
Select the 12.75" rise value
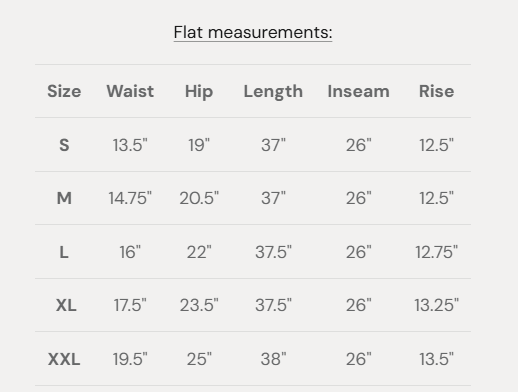(x=436, y=252)
